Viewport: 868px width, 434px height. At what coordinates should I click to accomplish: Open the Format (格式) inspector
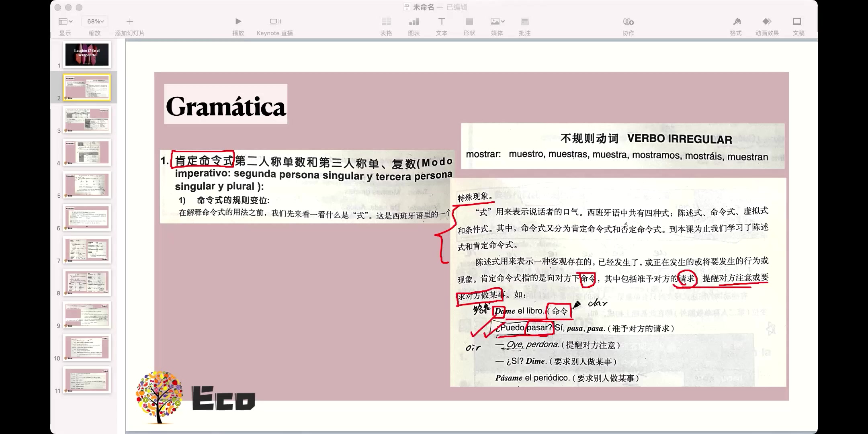click(736, 21)
